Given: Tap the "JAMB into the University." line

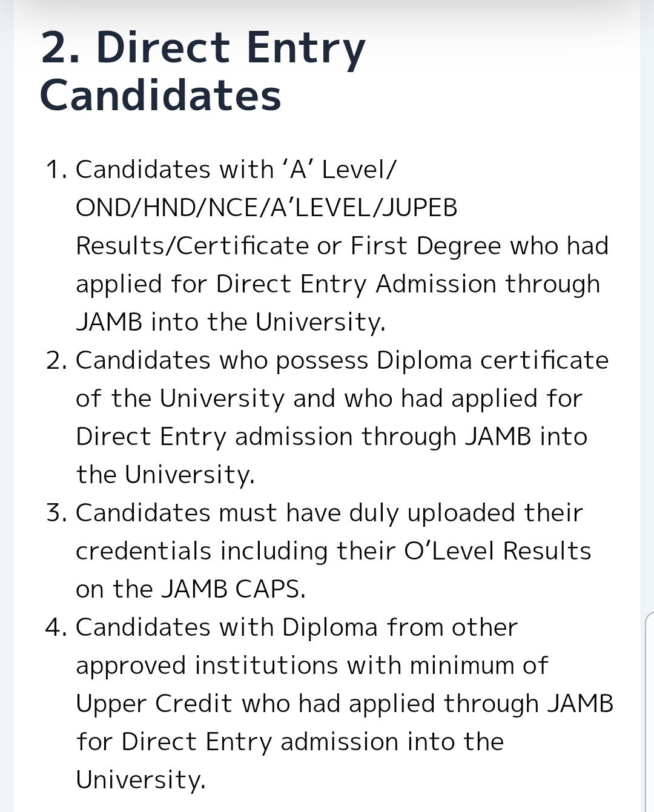Looking at the screenshot, I should [230, 322].
